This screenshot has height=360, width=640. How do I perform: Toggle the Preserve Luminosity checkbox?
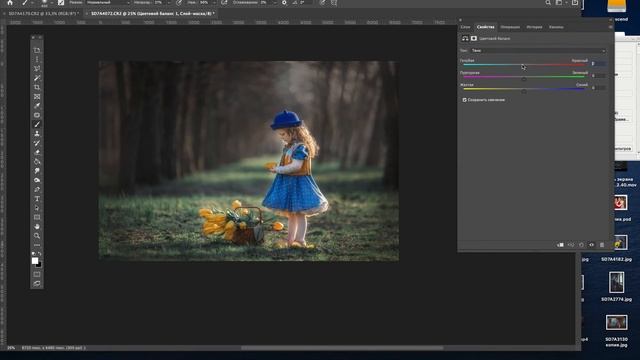coord(464,100)
